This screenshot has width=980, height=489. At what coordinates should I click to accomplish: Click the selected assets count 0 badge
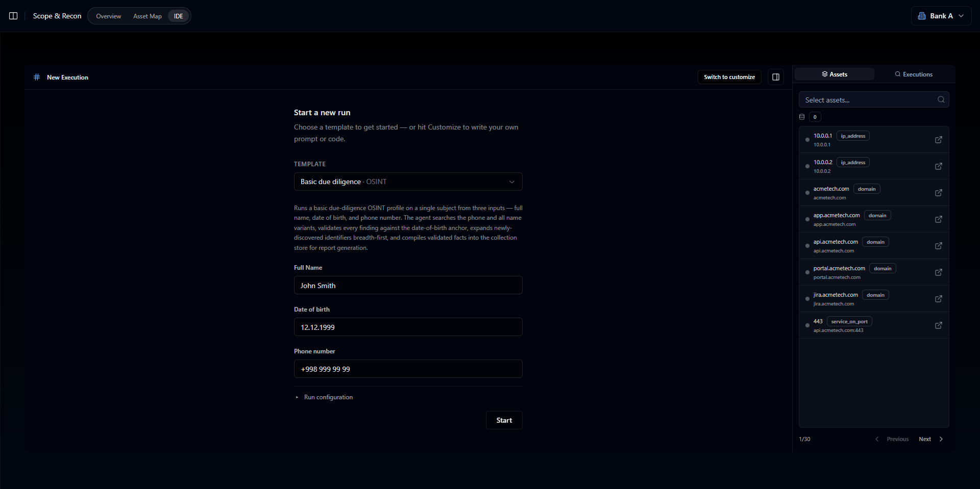[x=815, y=117]
